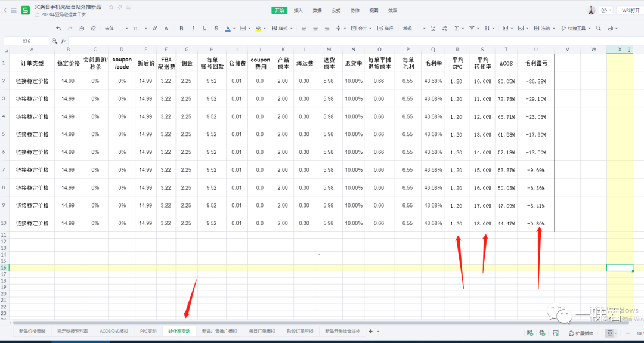Open the 冻结 freeze panes dropdown
This screenshot has width=644, height=343.
pyautogui.click(x=545, y=28)
